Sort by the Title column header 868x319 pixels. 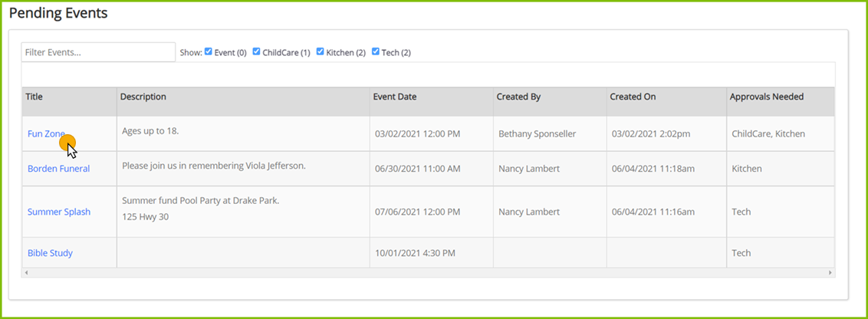coord(34,97)
